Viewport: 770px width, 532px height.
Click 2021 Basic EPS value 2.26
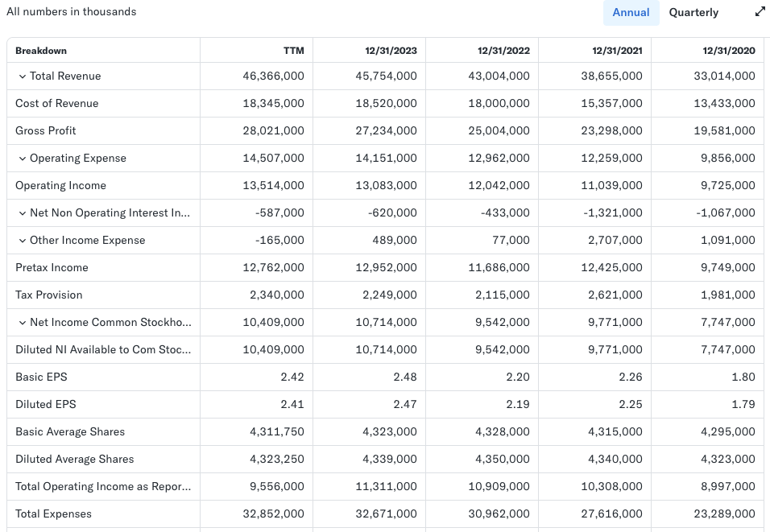[x=631, y=377]
